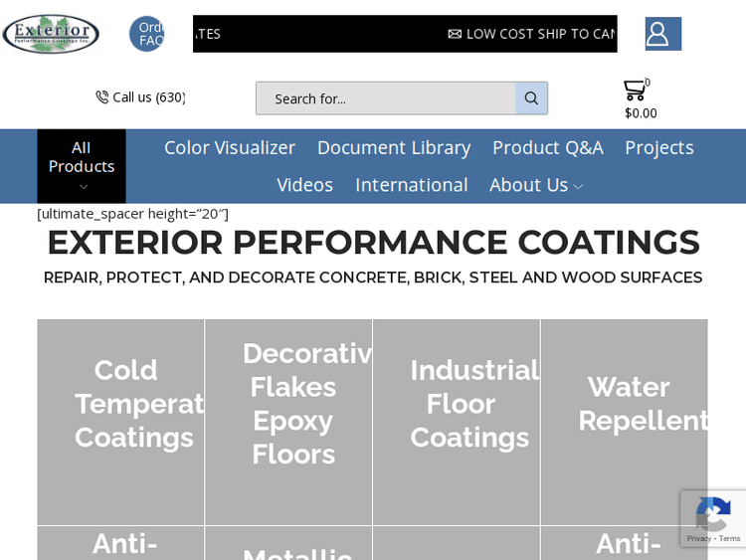The height and width of the screenshot is (560, 746).
Task: Open the reCAPTCHA Terms link
Action: click(729, 538)
